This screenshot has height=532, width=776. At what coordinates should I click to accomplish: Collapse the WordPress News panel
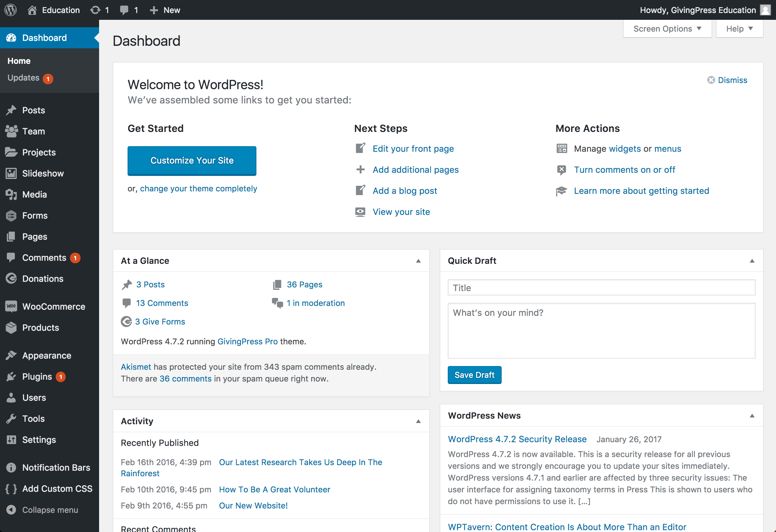pyautogui.click(x=752, y=416)
